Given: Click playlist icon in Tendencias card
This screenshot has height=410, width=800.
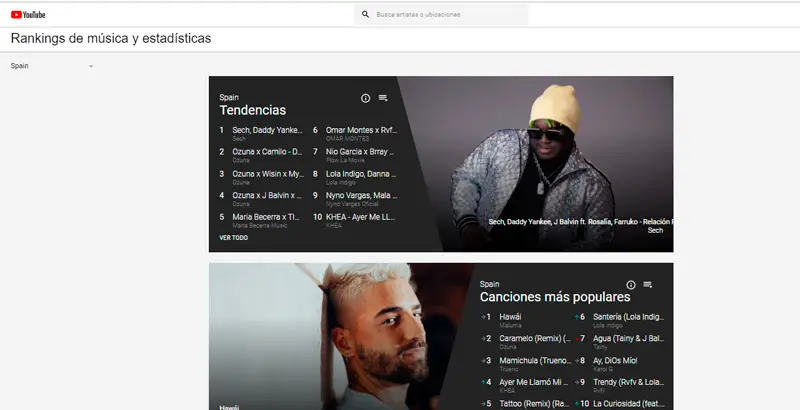Looking at the screenshot, I should (383, 98).
